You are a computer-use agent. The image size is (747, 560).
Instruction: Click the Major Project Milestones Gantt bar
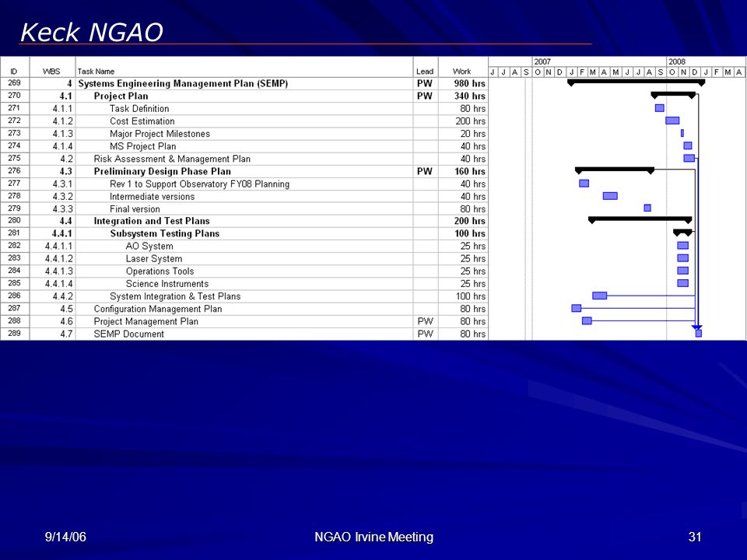(x=682, y=133)
